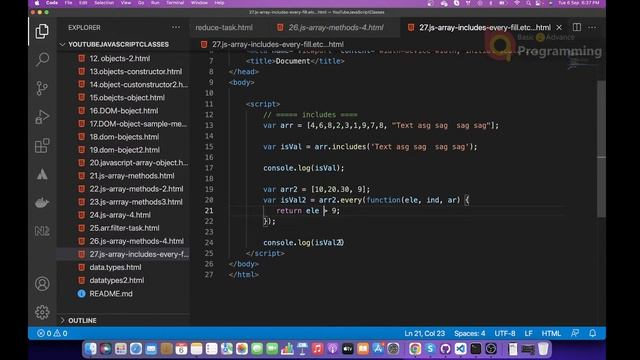
Task: Open App Store from the dock
Action: 378,349
